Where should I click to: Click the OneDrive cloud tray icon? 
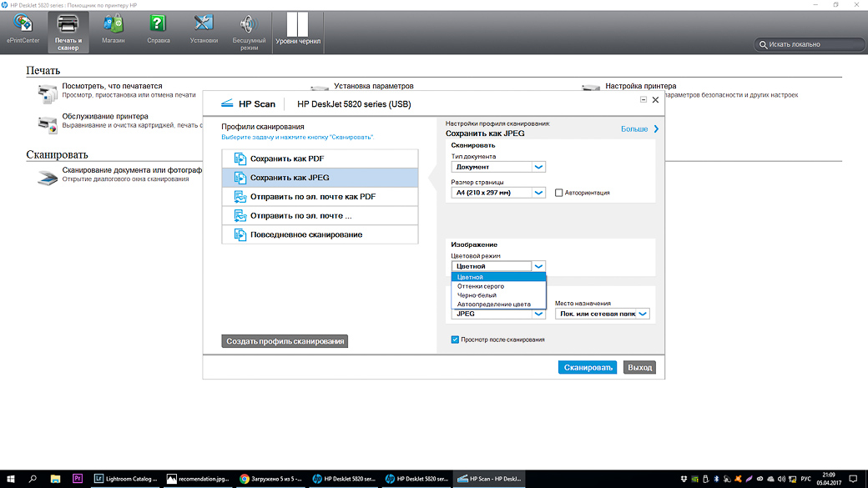pyautogui.click(x=770, y=479)
